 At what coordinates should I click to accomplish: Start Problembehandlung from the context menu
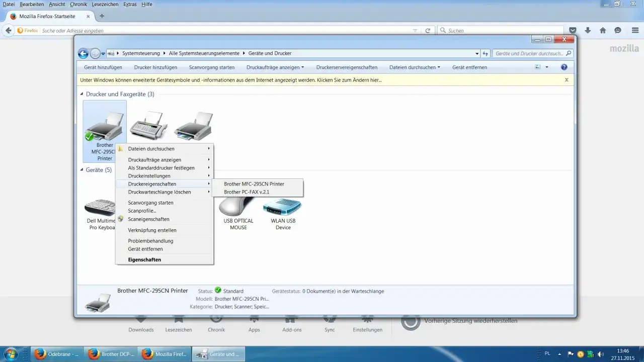point(165,241)
